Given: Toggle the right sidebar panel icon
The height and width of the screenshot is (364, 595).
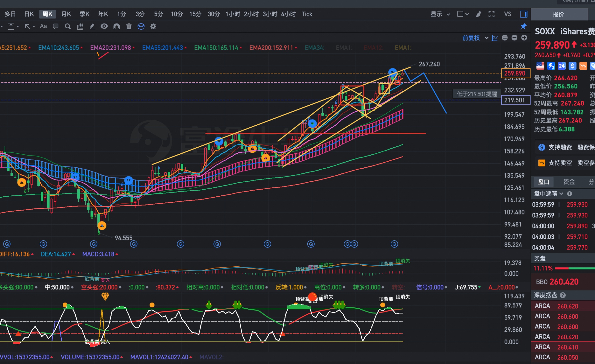Looking at the screenshot, I should coord(523,14).
